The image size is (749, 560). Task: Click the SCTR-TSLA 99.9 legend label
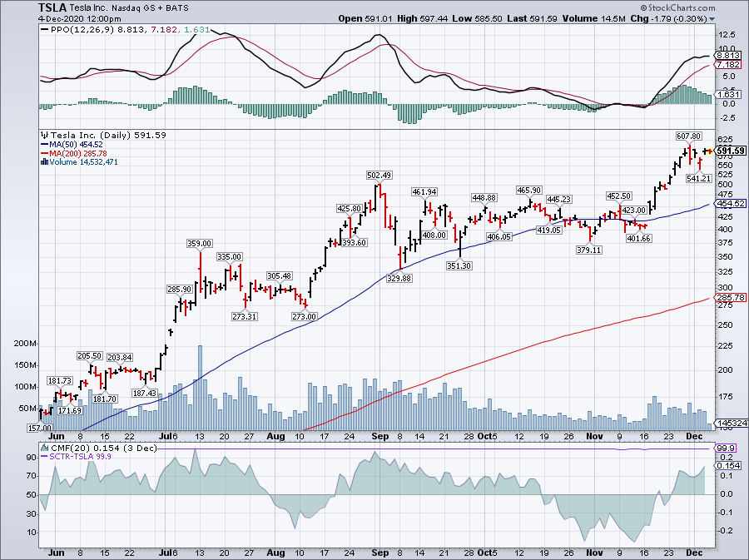pyautogui.click(x=80, y=456)
